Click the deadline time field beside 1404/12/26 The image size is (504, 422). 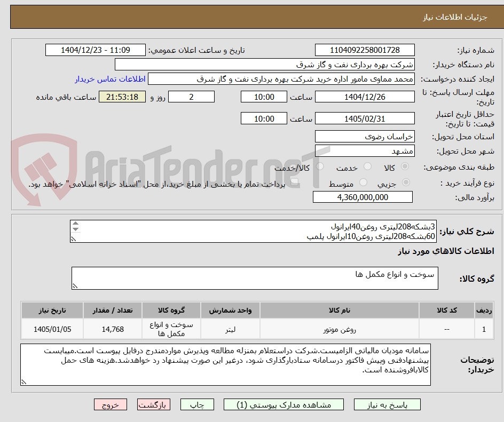click(264, 97)
